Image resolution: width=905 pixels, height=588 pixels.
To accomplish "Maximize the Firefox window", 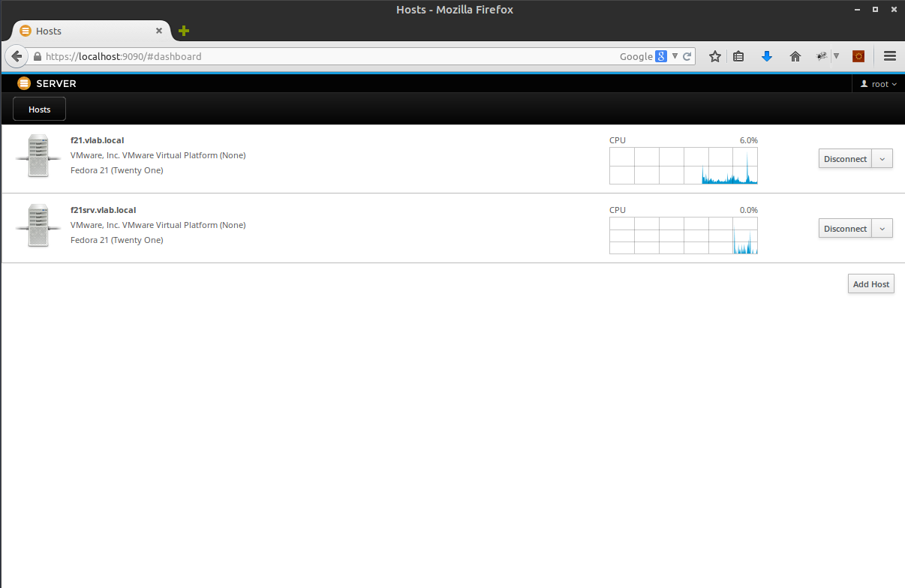I will click(875, 10).
